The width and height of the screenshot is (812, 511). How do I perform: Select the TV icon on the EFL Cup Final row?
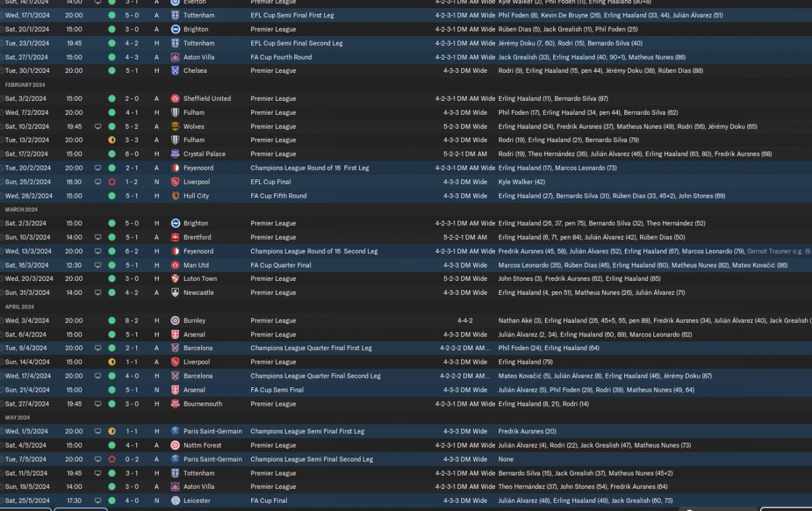(x=98, y=182)
